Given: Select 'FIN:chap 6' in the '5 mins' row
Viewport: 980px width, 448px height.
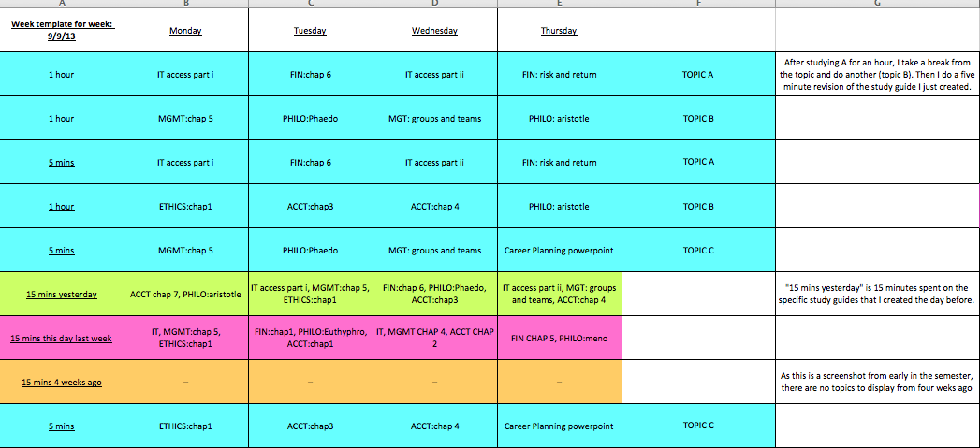Looking at the screenshot, I should tap(310, 162).
